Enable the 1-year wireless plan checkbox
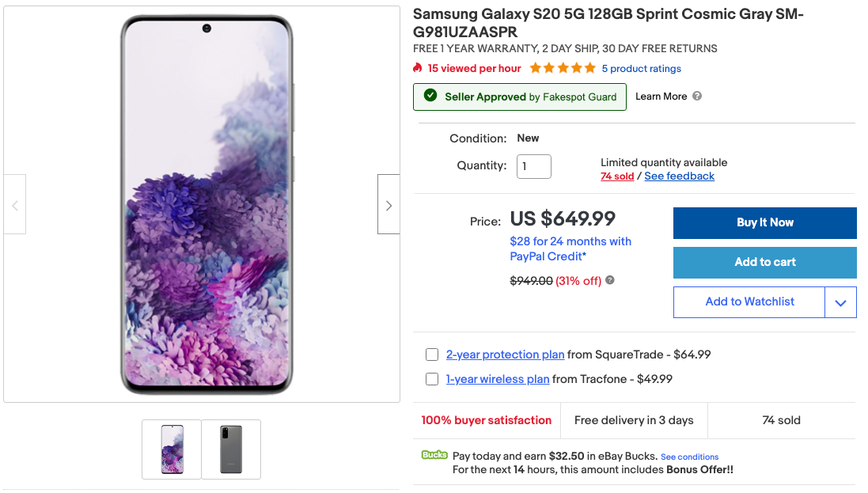Screen dimensions: 868x493 point(432,379)
